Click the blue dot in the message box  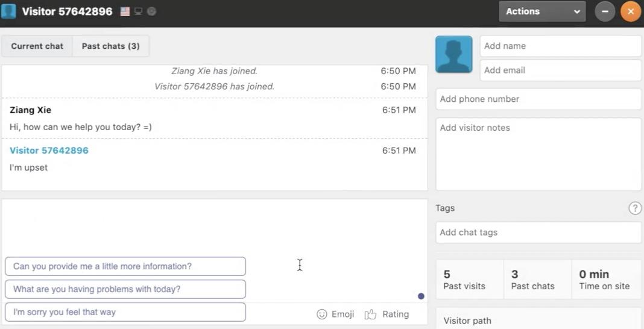[x=421, y=296]
